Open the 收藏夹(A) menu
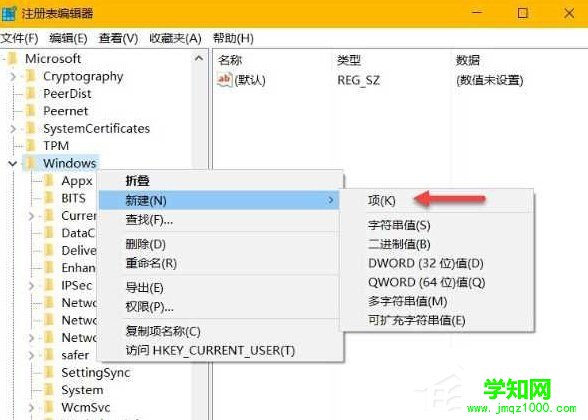 [176, 38]
